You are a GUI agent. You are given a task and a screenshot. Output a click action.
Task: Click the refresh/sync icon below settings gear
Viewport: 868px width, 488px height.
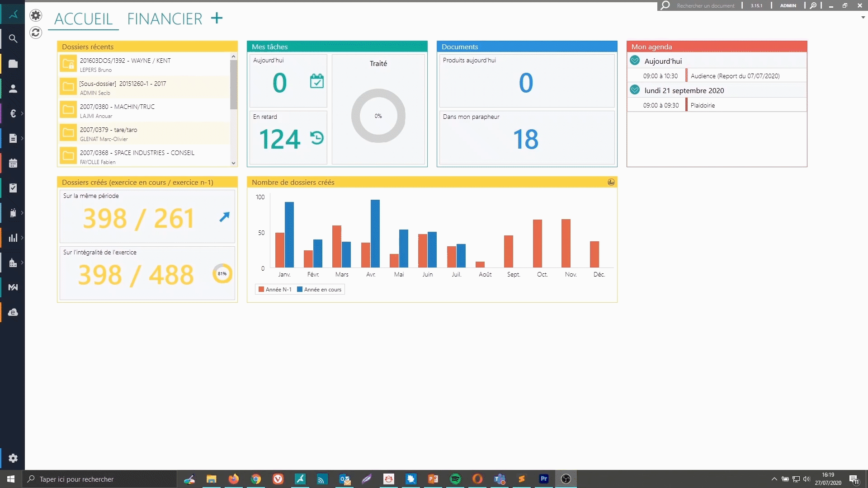[x=35, y=32]
